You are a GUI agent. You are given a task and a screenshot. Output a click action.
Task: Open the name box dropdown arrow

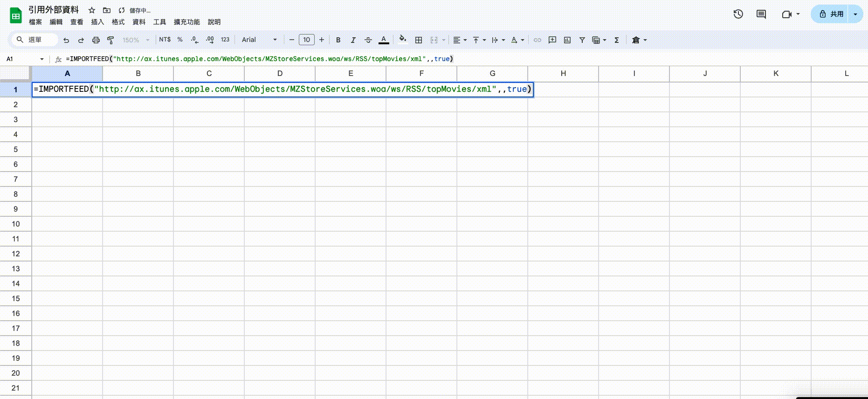(x=42, y=59)
